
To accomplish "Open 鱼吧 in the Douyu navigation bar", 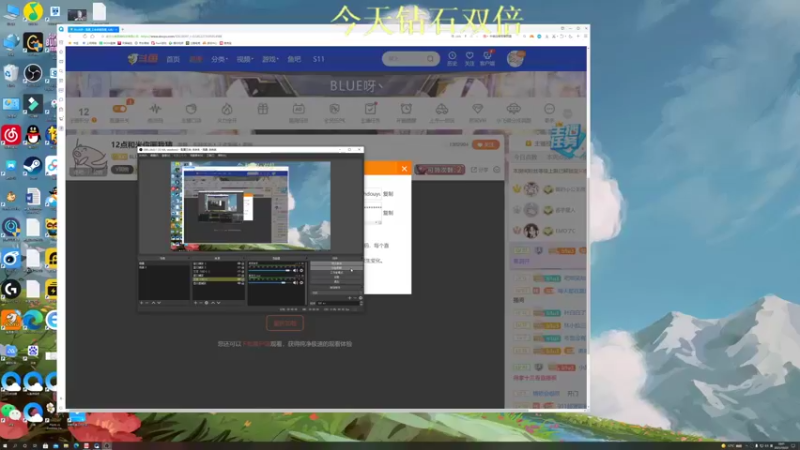I will click(294, 59).
